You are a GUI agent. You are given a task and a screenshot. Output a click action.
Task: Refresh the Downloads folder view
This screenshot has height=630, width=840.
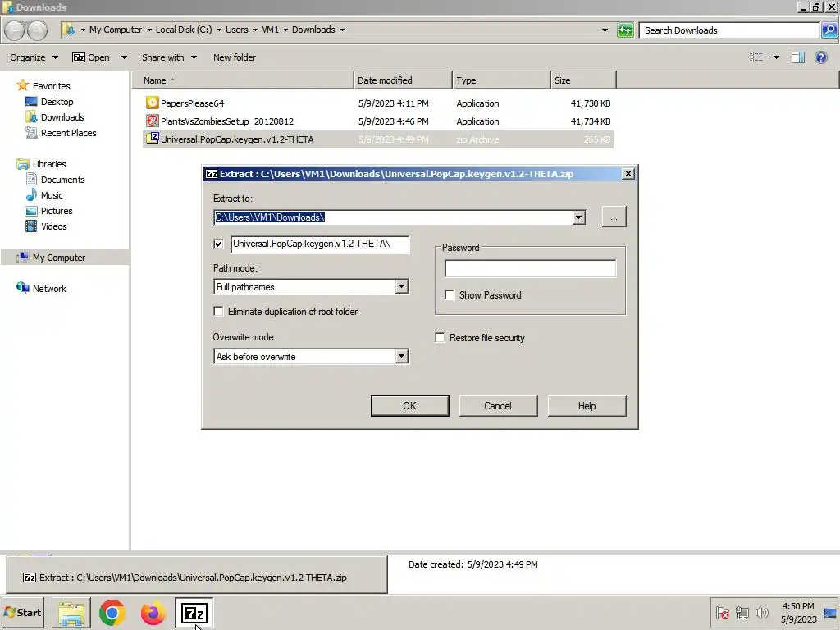click(625, 30)
